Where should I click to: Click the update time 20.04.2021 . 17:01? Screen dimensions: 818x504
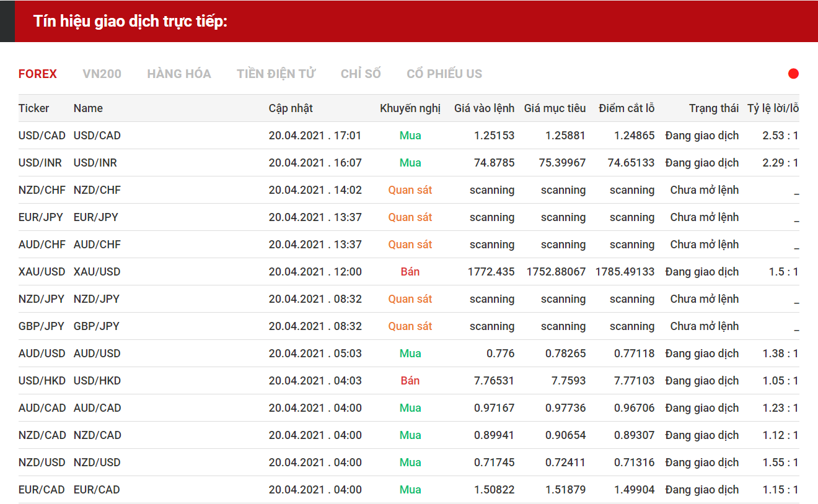click(x=315, y=136)
